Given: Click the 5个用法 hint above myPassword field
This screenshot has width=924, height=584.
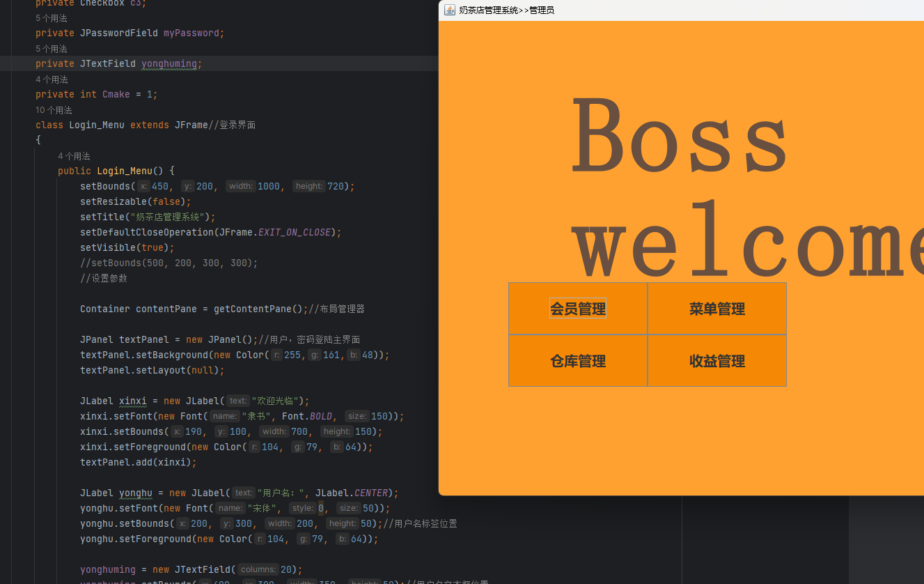Looking at the screenshot, I should point(52,18).
